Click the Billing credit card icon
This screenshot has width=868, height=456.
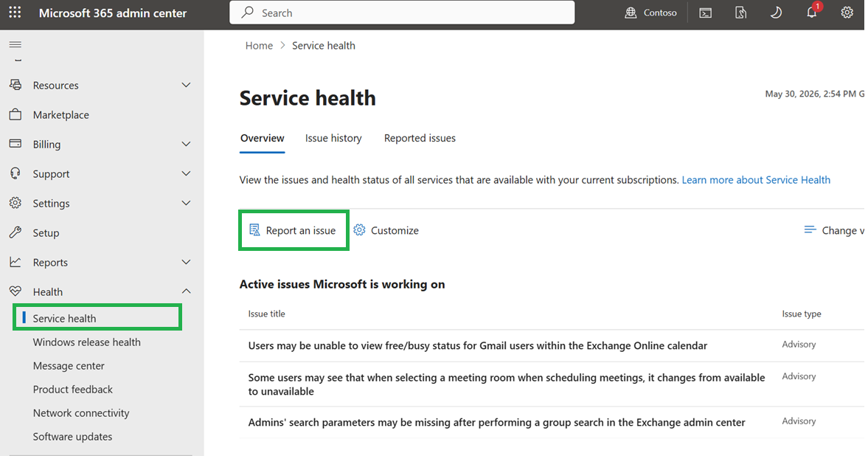(x=15, y=143)
